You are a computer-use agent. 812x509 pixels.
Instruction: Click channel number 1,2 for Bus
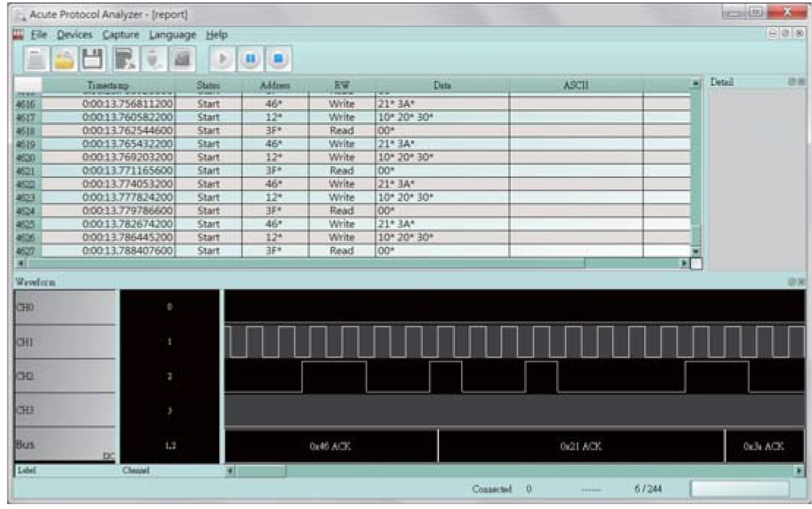[x=170, y=446]
